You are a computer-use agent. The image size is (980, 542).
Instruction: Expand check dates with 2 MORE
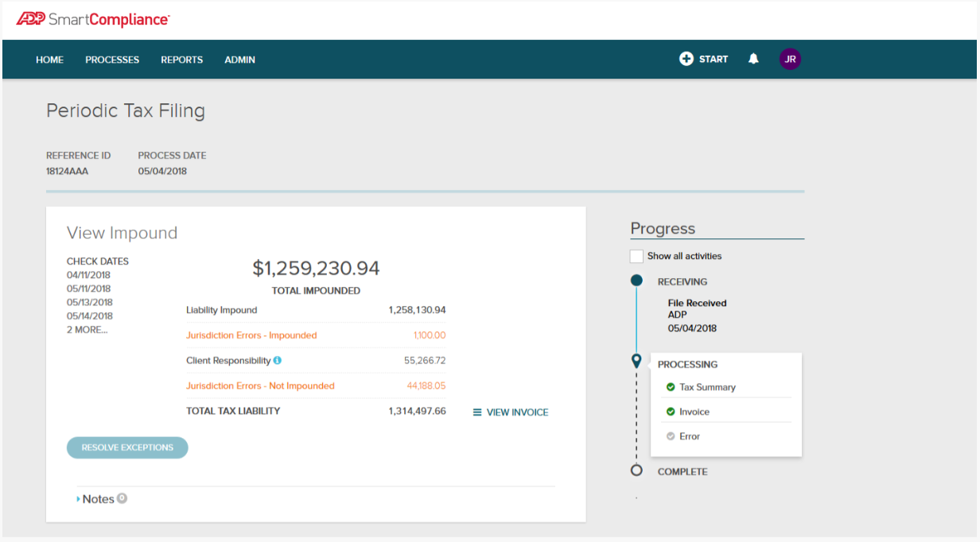coord(87,329)
